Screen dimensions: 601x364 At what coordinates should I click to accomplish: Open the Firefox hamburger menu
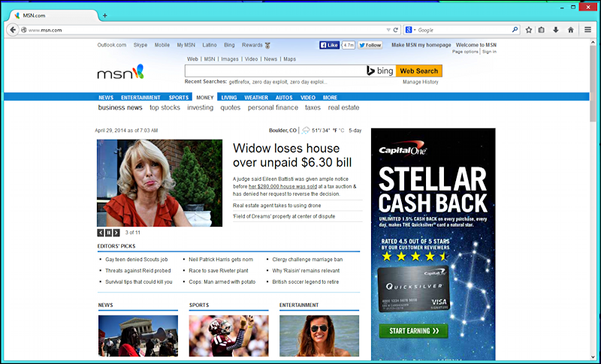pos(587,30)
